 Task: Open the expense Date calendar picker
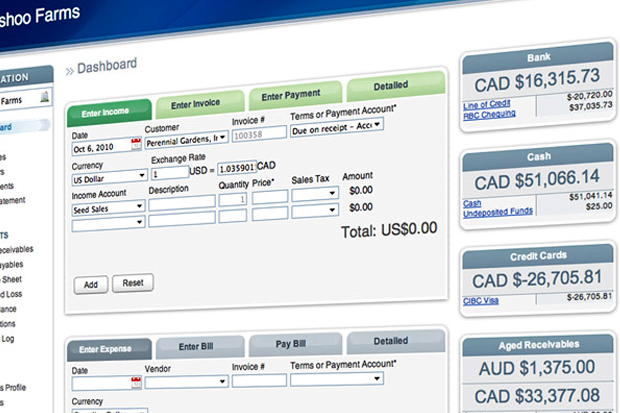(x=135, y=382)
